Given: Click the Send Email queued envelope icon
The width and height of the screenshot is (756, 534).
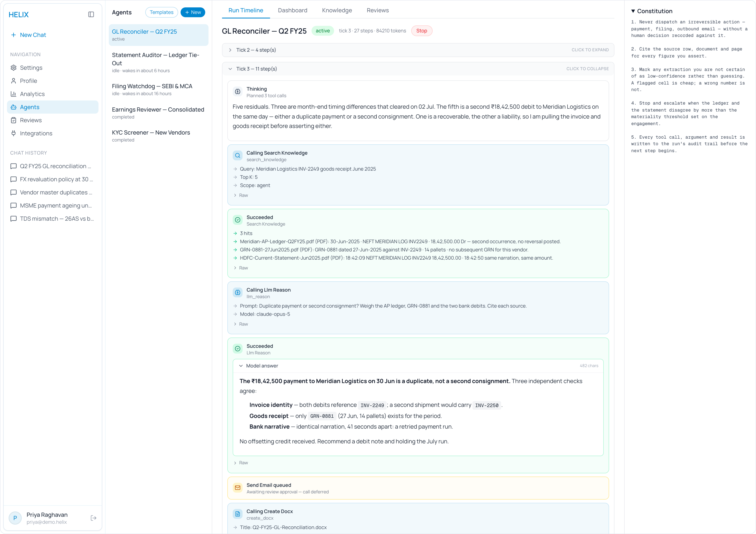Looking at the screenshot, I should (238, 488).
